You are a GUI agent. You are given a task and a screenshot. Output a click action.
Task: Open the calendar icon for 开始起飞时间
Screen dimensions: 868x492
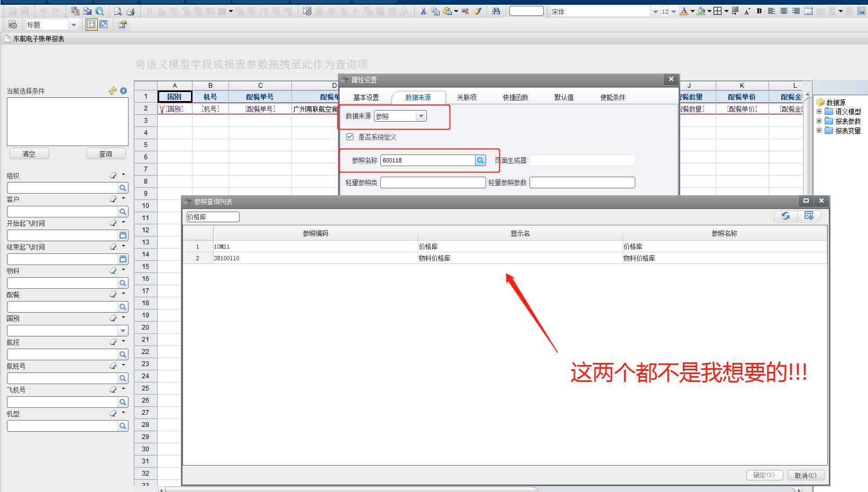point(123,235)
